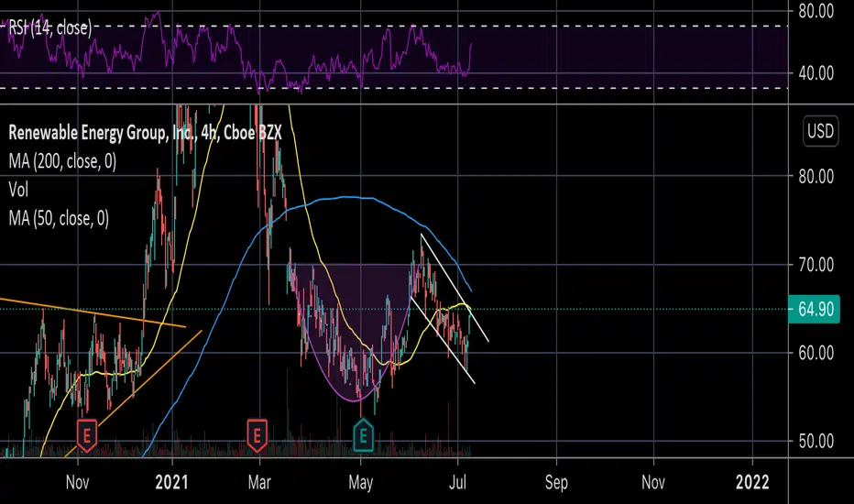Screen dimensions: 854x504
Task: Select the Vol indicator label
Action: pyautogui.click(x=18, y=190)
